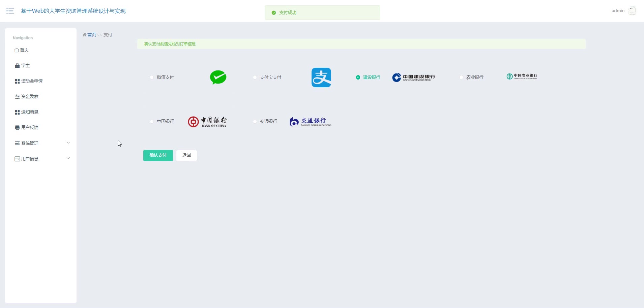
Task: Click the house icon beside 首页 in sidebar
Action: coord(17,50)
